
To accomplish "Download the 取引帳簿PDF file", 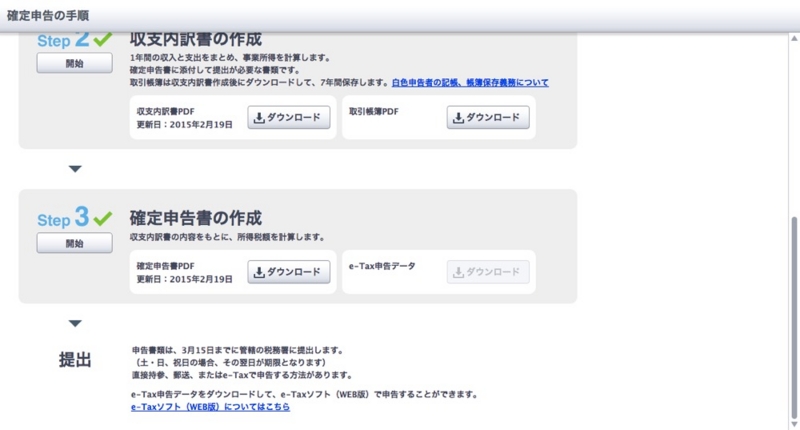I will [x=488, y=117].
